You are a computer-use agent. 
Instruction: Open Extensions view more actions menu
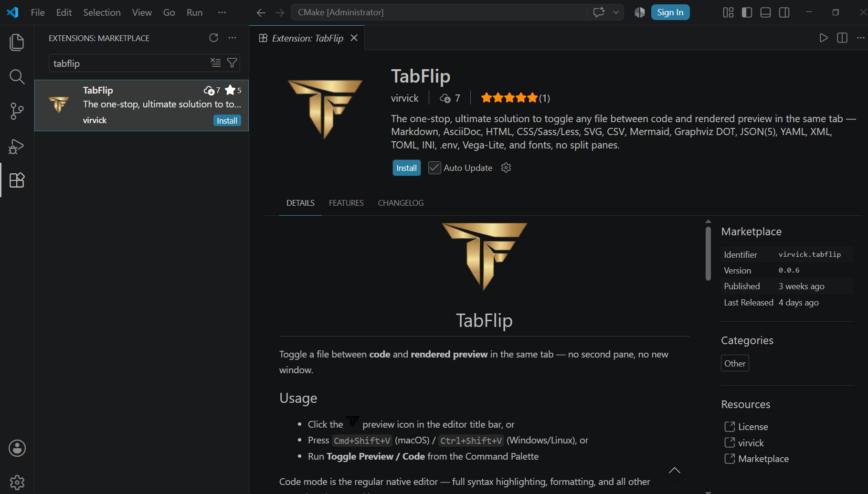point(233,38)
